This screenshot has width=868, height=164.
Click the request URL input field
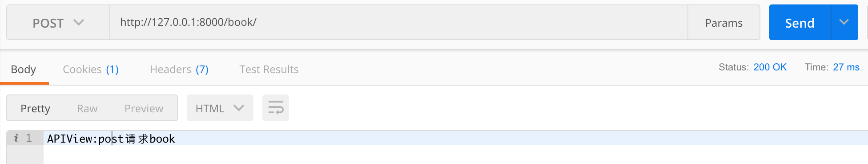[x=399, y=22]
